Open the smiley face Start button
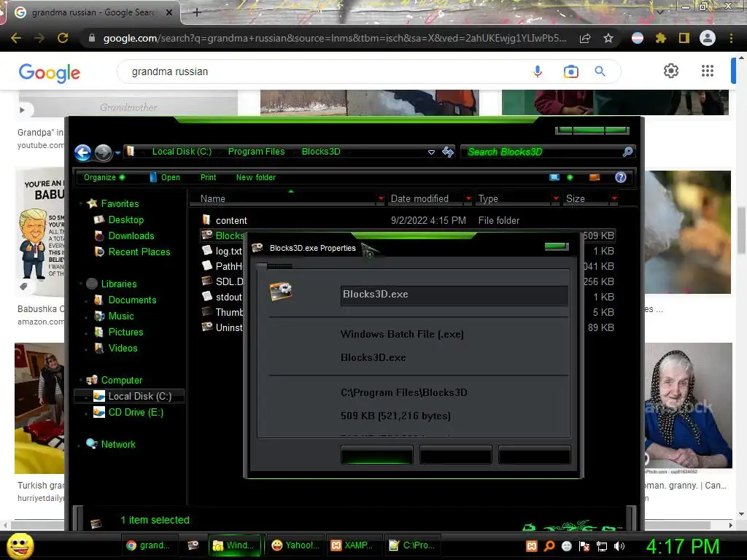 [20, 546]
